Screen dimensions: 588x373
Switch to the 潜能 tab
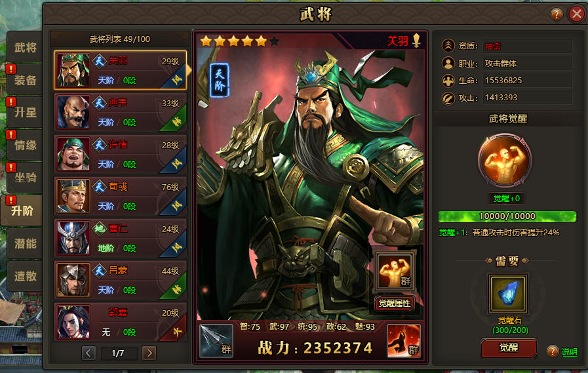[25, 244]
